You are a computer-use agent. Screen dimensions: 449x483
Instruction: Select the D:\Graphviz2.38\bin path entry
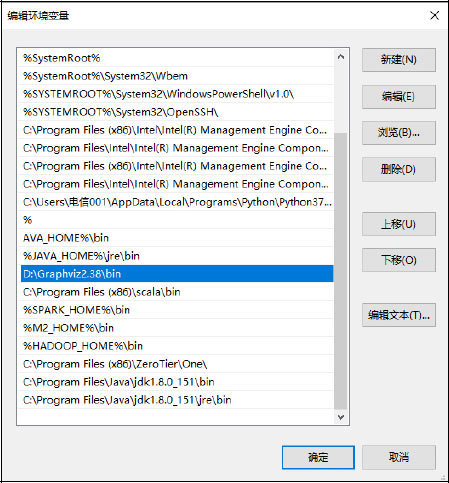coord(177,274)
